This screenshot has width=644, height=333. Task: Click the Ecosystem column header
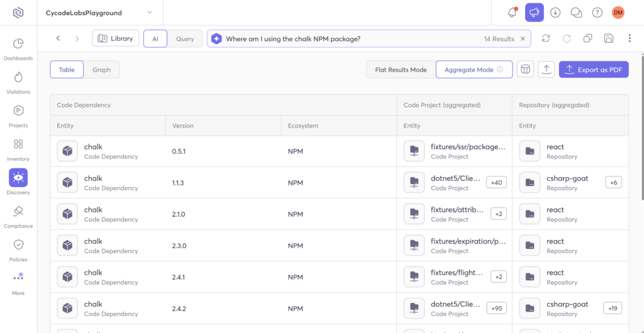[x=339, y=126]
